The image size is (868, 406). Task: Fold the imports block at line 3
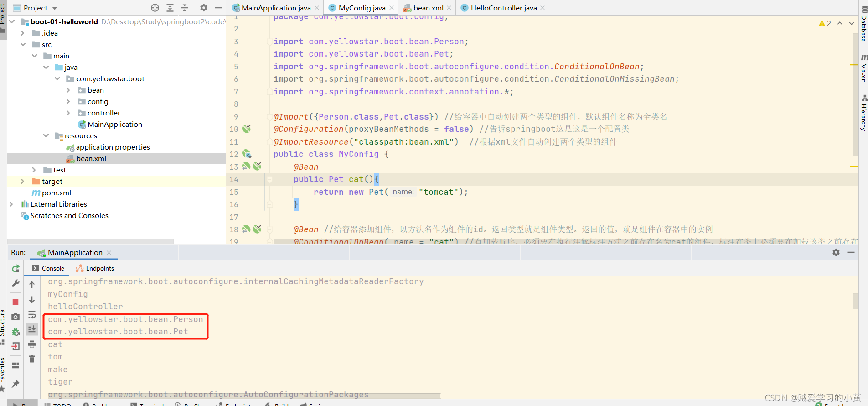tap(269, 42)
